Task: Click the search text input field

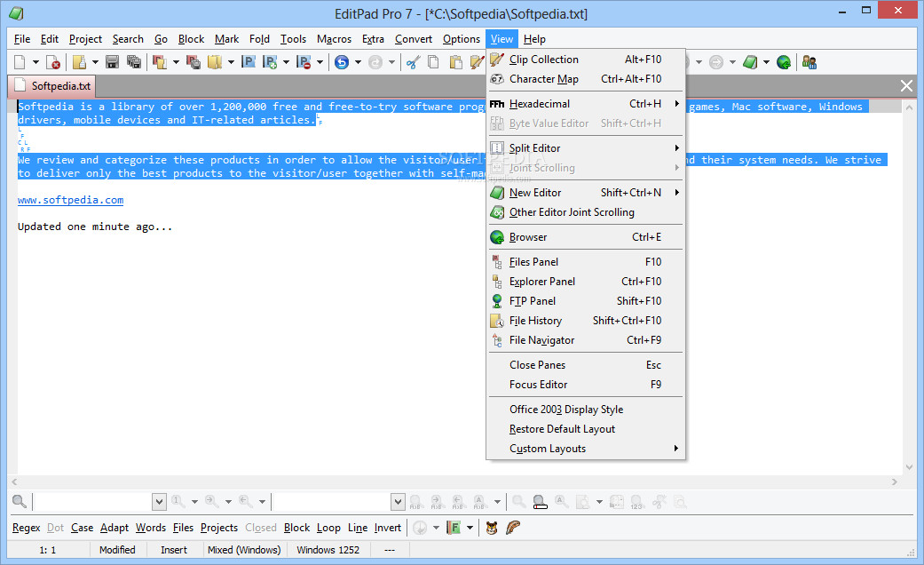Action: (93, 502)
